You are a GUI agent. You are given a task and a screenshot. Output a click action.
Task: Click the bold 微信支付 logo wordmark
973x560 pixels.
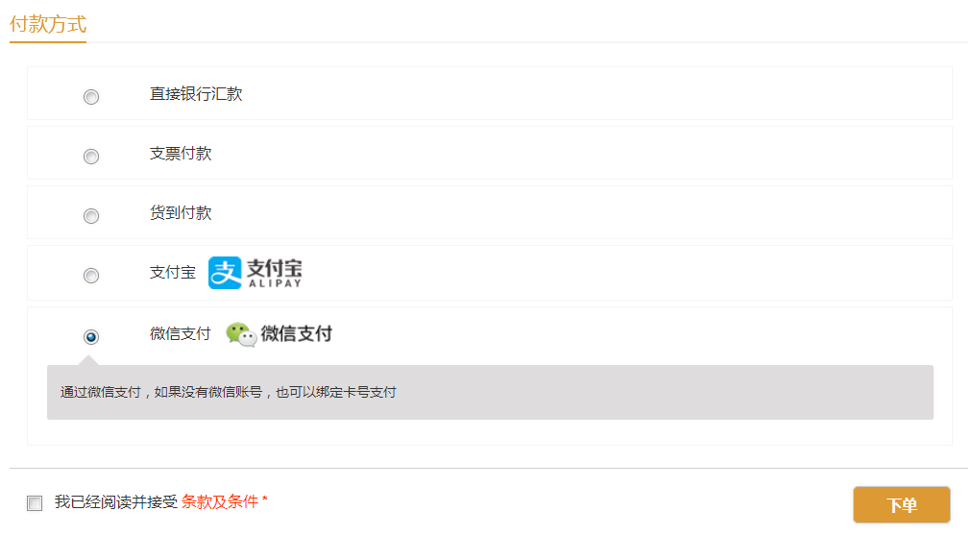click(297, 334)
